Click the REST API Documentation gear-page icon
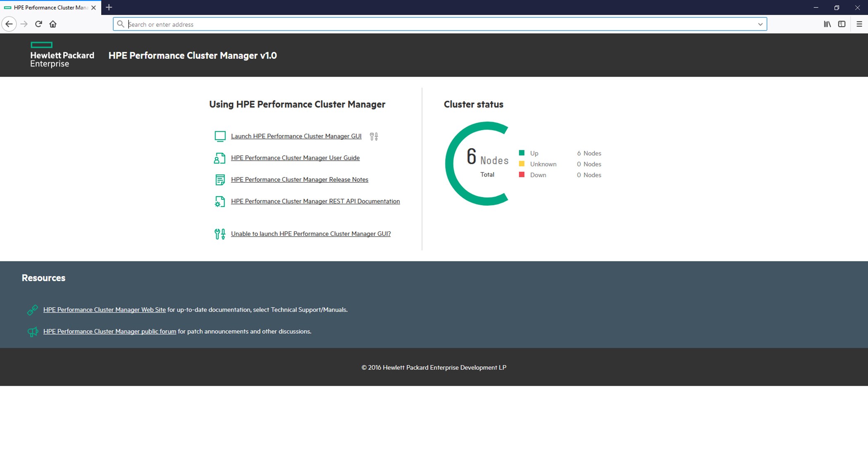 (219, 202)
